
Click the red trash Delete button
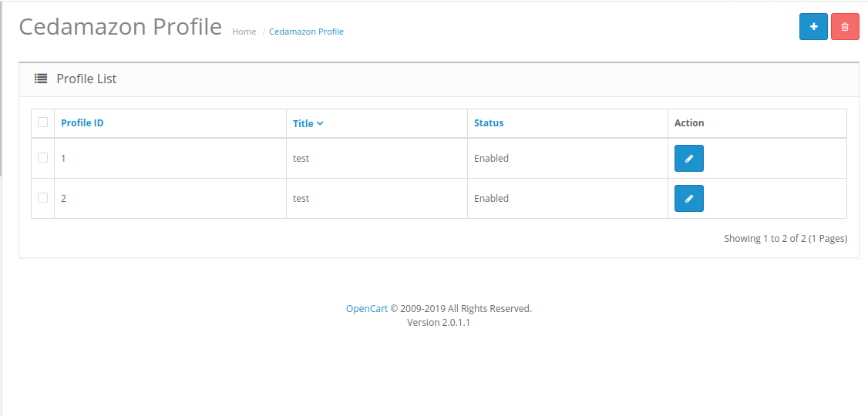pyautogui.click(x=845, y=27)
